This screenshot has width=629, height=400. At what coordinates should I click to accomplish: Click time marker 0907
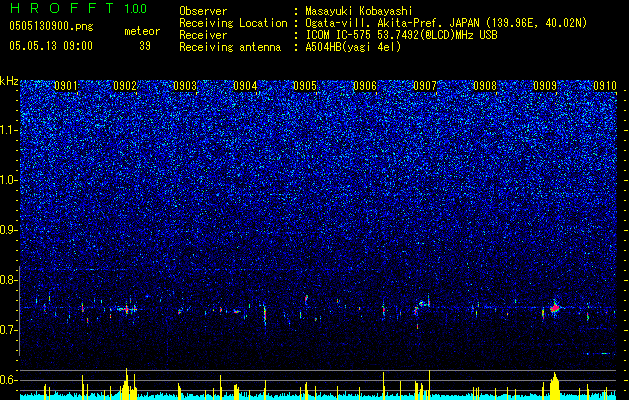click(x=425, y=86)
